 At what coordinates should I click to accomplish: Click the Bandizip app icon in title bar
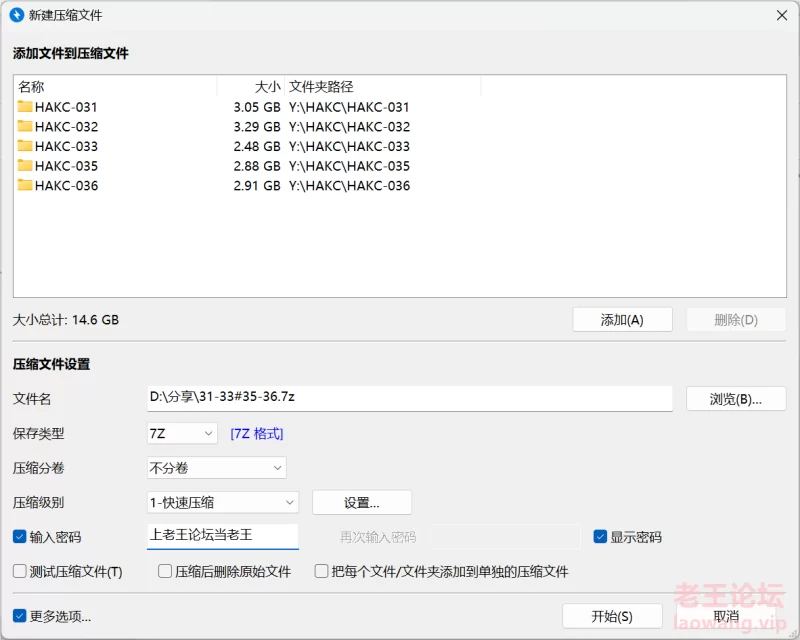tap(17, 15)
